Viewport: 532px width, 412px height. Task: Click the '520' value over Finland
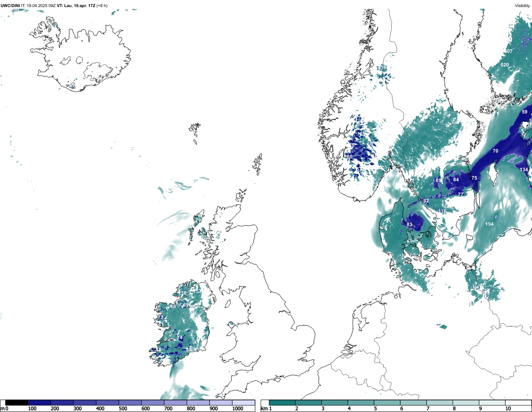[x=505, y=65]
